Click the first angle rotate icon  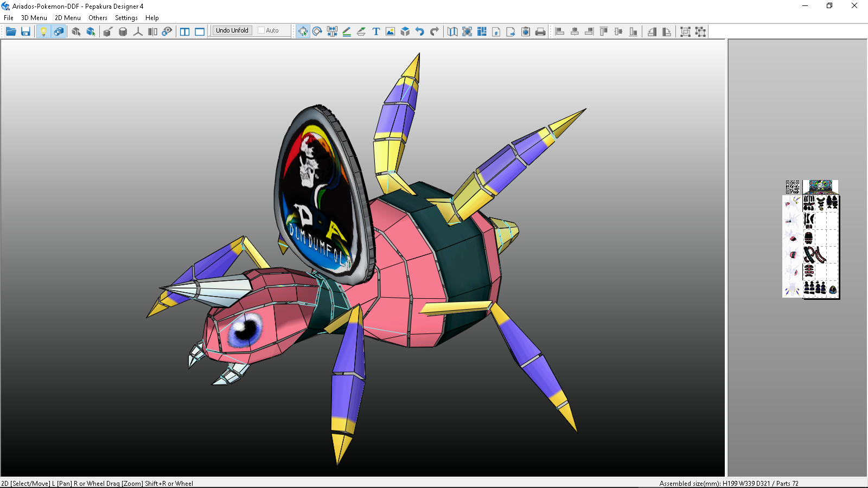[652, 31]
